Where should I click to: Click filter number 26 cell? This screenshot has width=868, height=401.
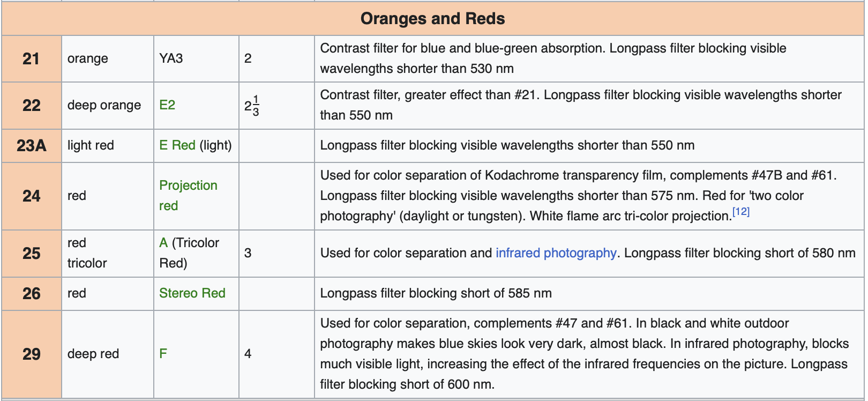tap(32, 294)
